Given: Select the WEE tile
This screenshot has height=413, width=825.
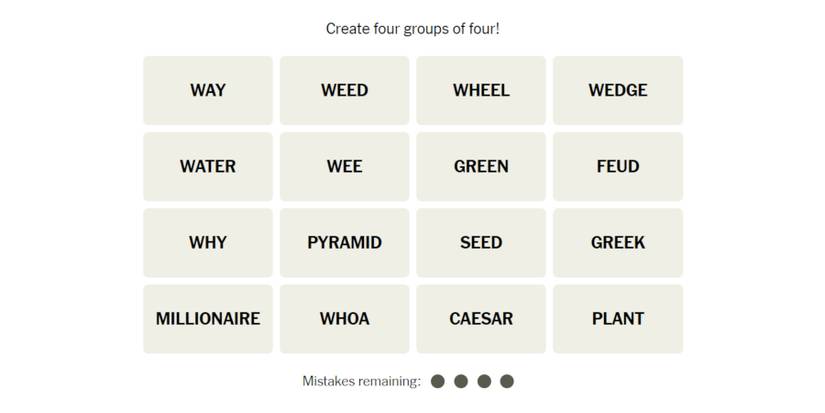Looking at the screenshot, I should pyautogui.click(x=344, y=166).
